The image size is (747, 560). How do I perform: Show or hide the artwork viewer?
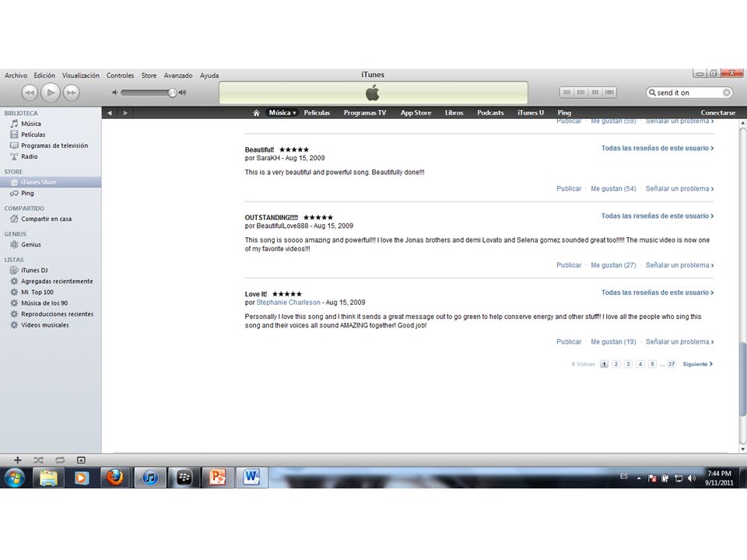(x=81, y=460)
